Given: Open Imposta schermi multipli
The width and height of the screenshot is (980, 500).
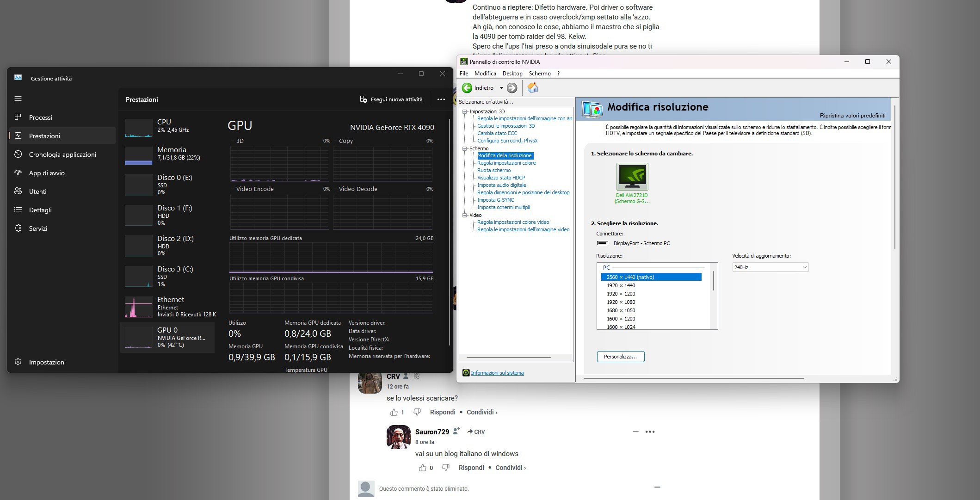Looking at the screenshot, I should pos(504,207).
